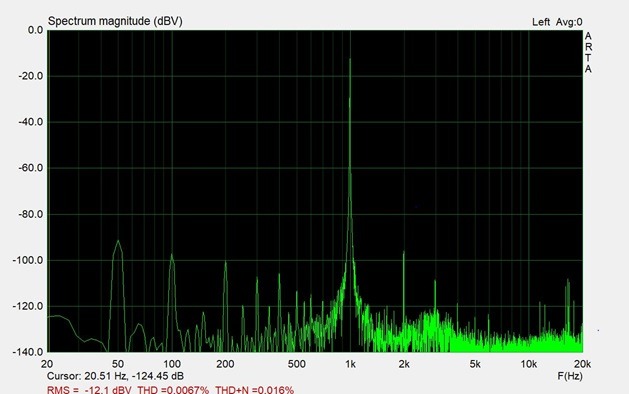Click the 2 kHz second harmonic peak

click(x=404, y=252)
